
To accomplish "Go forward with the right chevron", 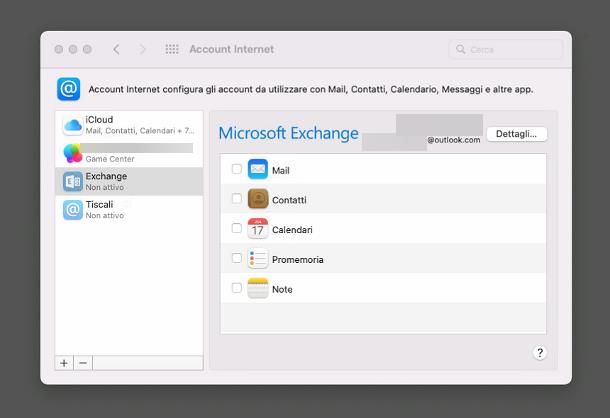I will (142, 49).
